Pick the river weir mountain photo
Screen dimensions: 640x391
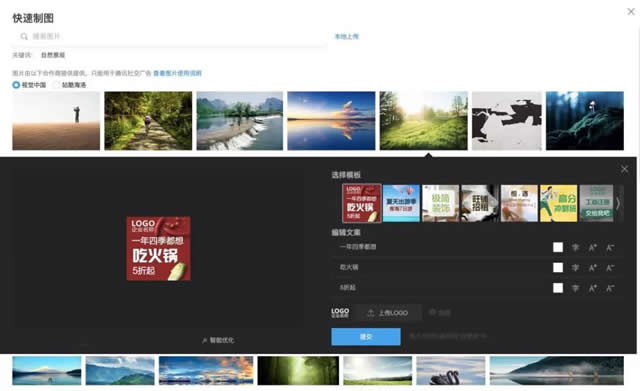[240, 121]
